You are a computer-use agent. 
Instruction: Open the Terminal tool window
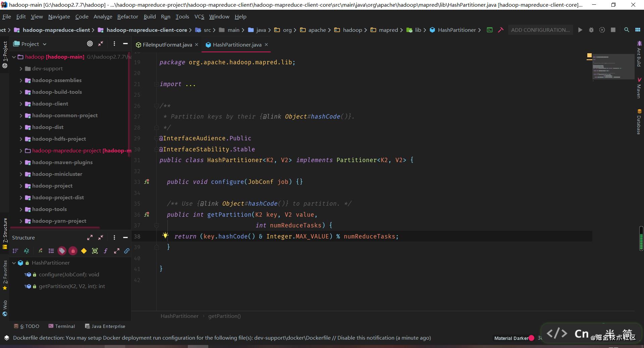[62, 326]
